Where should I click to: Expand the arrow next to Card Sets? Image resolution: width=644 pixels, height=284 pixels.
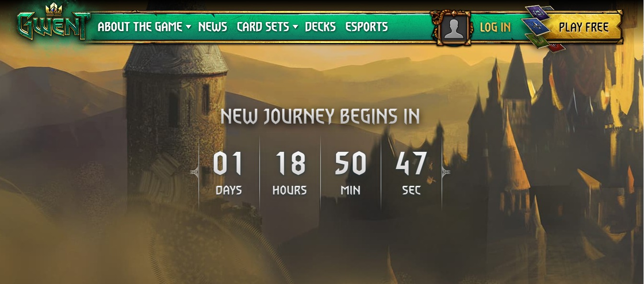point(295,27)
